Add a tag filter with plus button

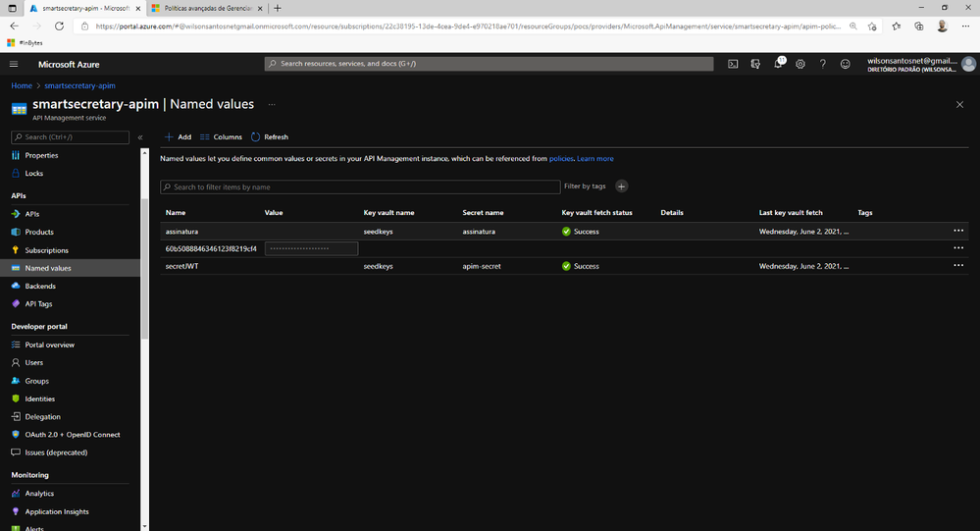click(621, 186)
